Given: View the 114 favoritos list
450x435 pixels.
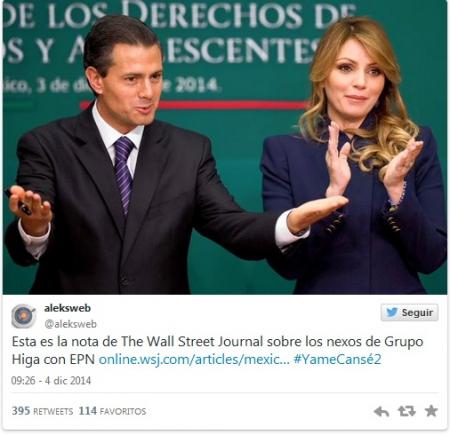Looking at the screenshot, I should point(112,411).
